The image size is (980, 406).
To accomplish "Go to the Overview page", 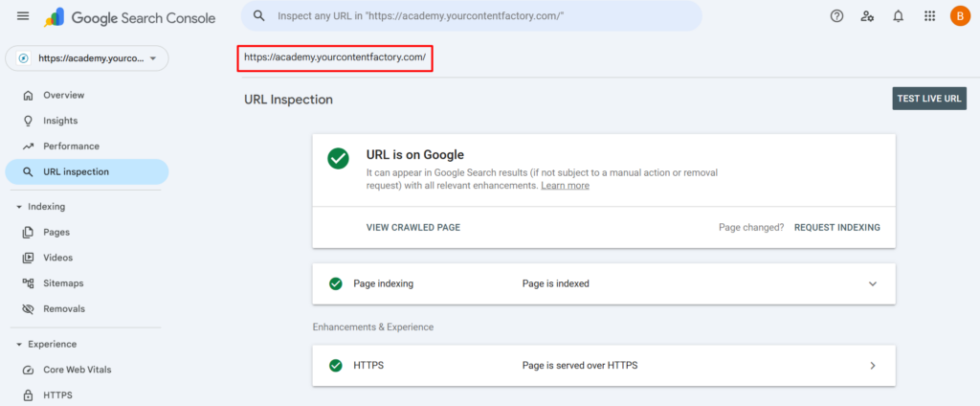I will tap(63, 95).
